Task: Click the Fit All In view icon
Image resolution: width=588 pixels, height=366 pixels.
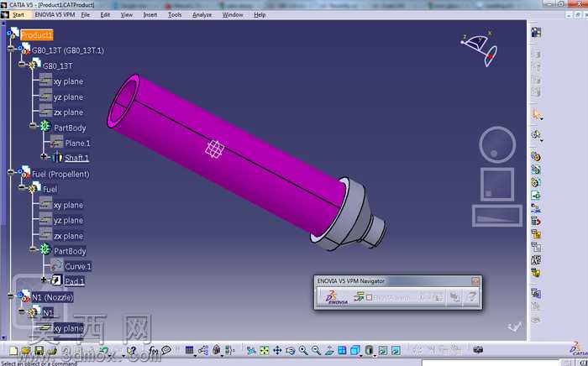Action: pos(265,351)
